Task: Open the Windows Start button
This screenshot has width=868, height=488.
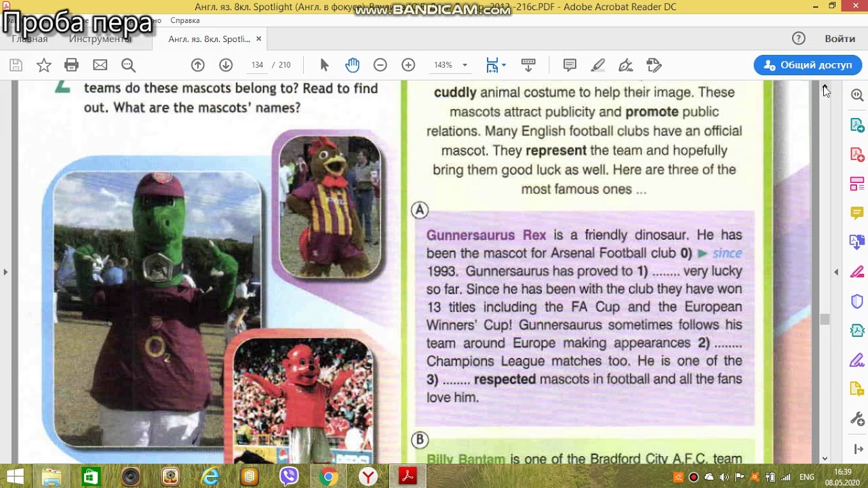Action: pos(15,477)
